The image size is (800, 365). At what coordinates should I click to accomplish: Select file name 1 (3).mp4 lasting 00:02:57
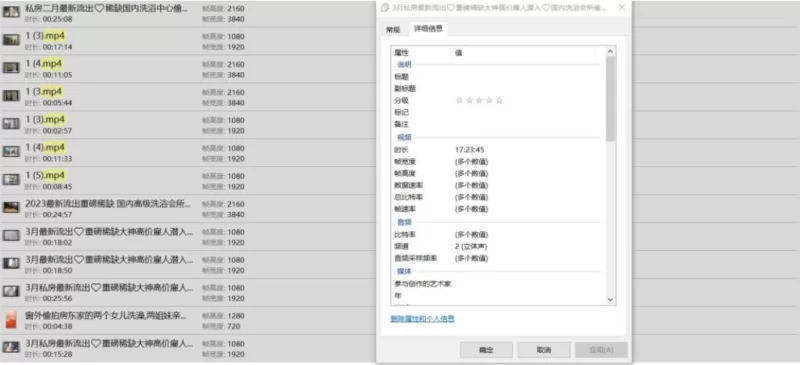tap(45, 119)
